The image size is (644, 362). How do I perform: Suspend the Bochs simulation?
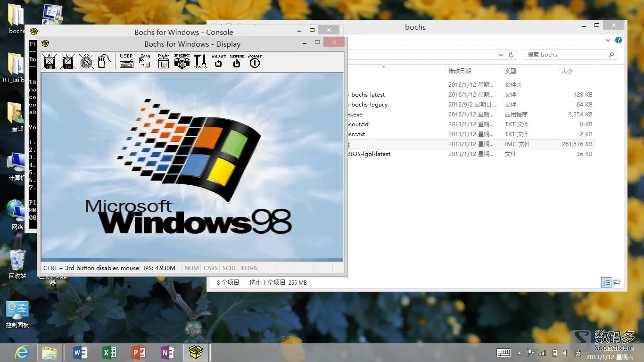point(237,61)
